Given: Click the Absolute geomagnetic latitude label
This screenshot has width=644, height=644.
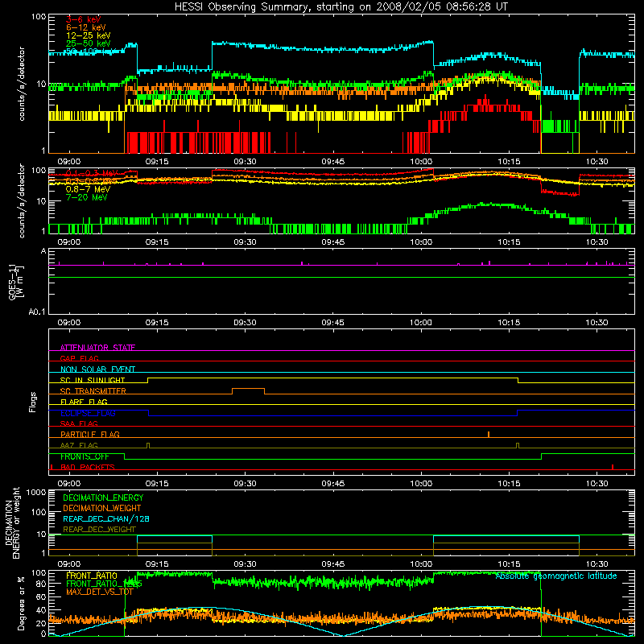Looking at the screenshot, I should (x=556, y=576).
